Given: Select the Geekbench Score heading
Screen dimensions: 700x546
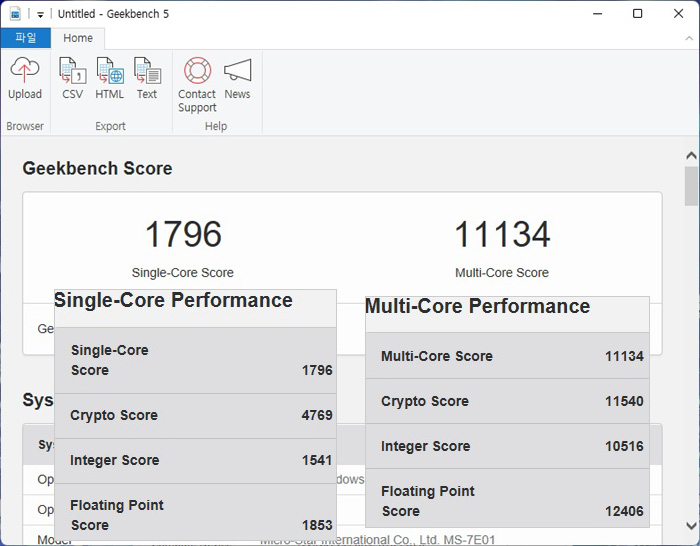Looking at the screenshot, I should 97,168.
